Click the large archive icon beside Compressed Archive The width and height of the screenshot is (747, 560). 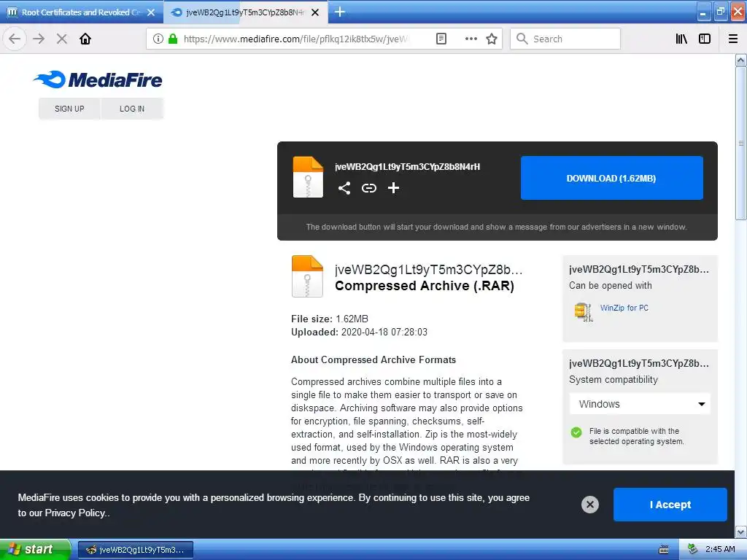(307, 276)
